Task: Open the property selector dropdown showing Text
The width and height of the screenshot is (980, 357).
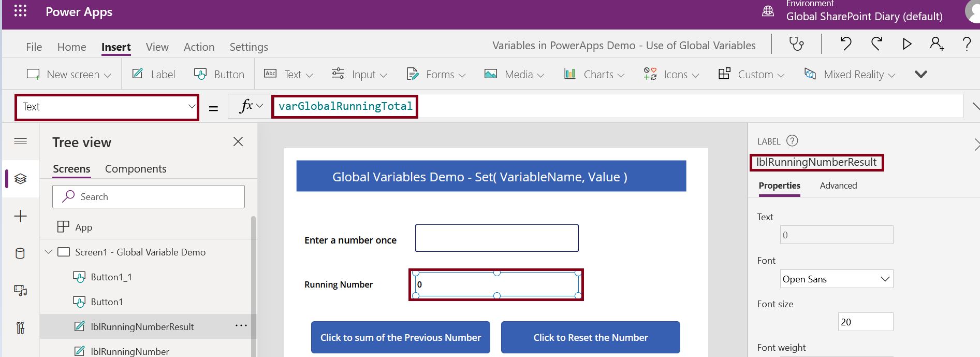Action: pyautogui.click(x=107, y=107)
